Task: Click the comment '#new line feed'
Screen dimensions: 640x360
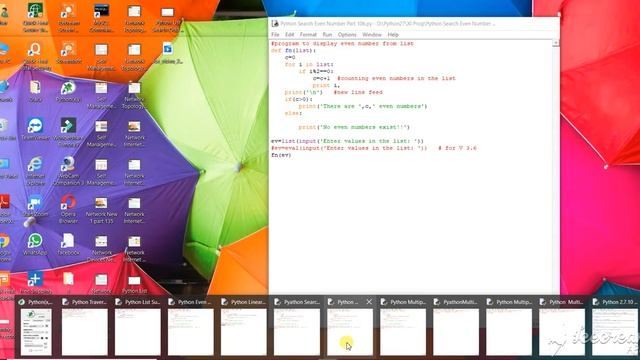Action: pyautogui.click(x=358, y=92)
